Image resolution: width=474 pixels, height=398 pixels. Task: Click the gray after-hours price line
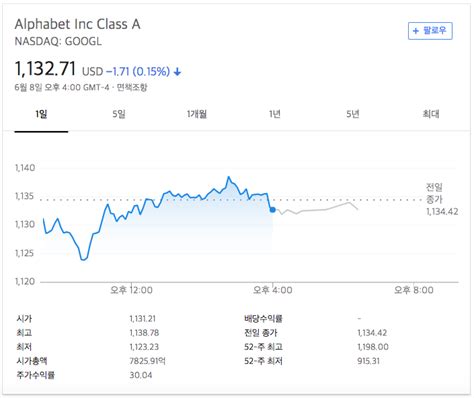click(317, 209)
